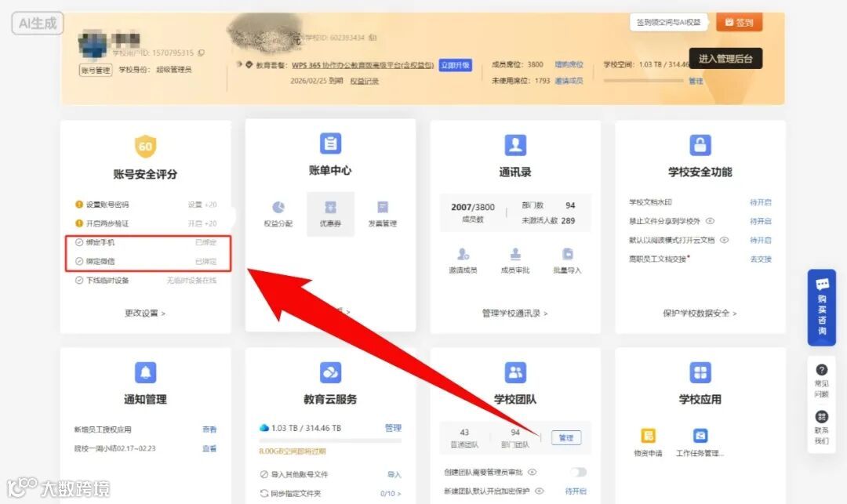This screenshot has width=847, height=504.
Task: Click 进入管理后台 button
Action: tap(725, 58)
